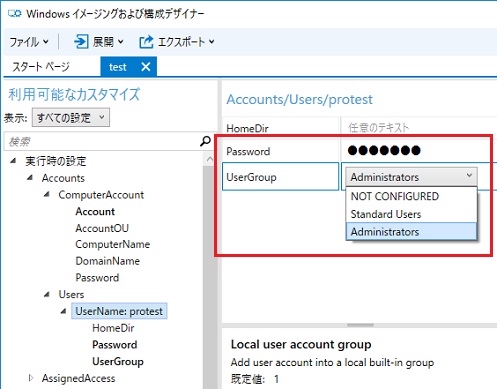Viewport: 497px width, 389px height.
Task: Click the Password value field
Action: [x=418, y=151]
